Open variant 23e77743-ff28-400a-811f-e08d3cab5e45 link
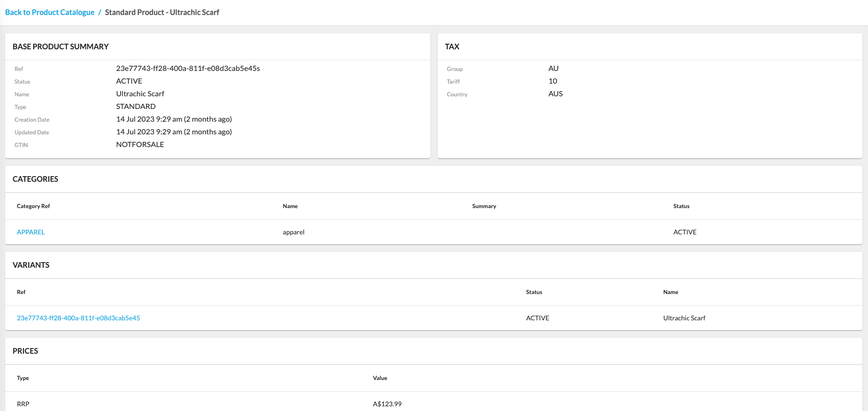 pyautogui.click(x=78, y=318)
